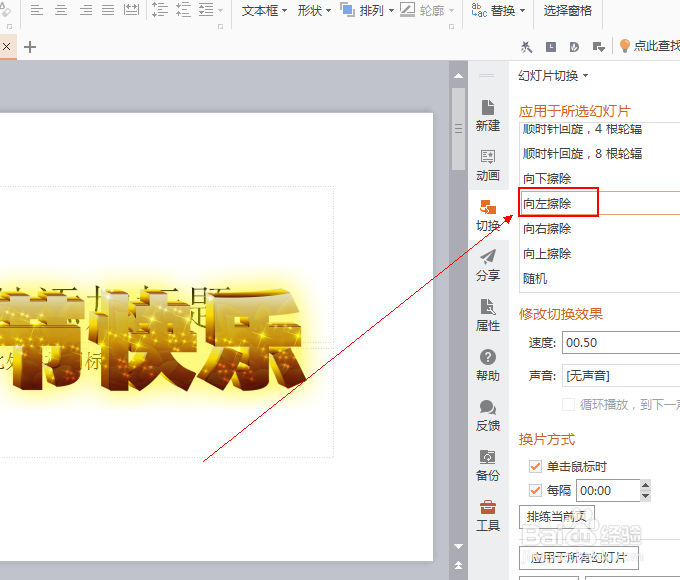Select 随机 random transition
The height and width of the screenshot is (580, 680).
click(x=600, y=279)
